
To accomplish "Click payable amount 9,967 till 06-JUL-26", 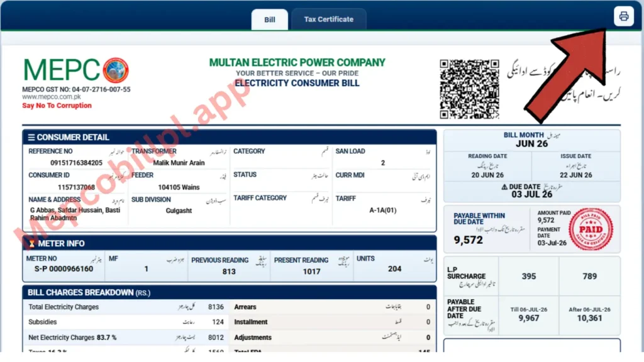I will (x=528, y=318).
